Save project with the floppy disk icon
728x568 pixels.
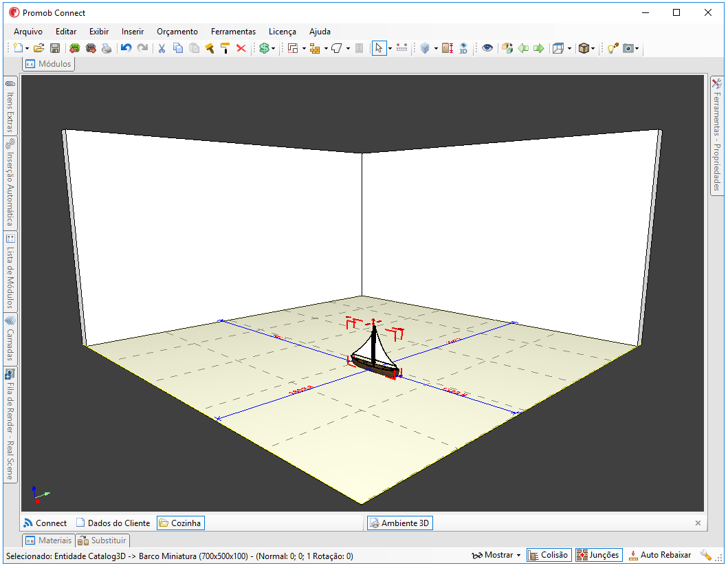tap(55, 48)
